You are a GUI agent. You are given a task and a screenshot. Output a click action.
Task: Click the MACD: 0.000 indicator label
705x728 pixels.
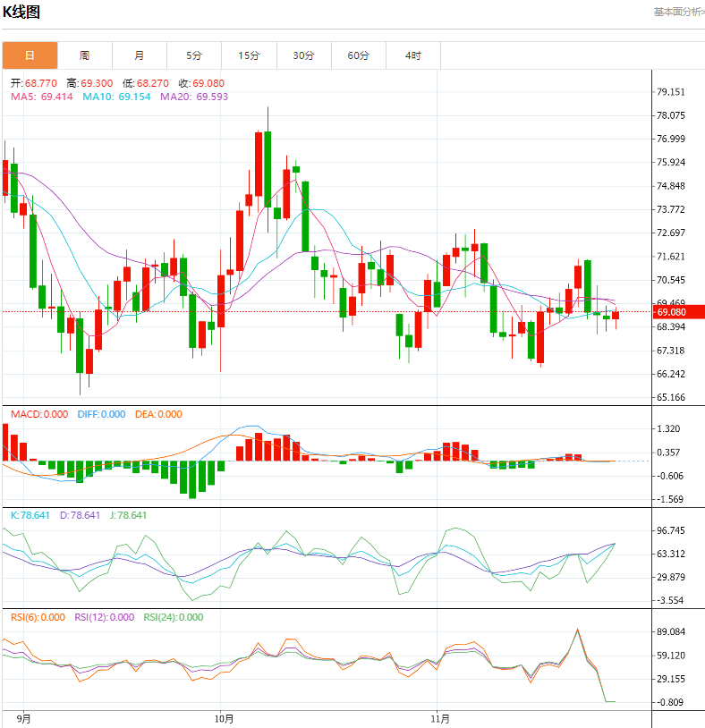tap(39, 414)
